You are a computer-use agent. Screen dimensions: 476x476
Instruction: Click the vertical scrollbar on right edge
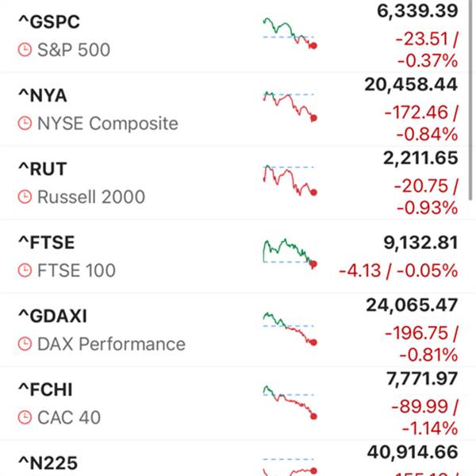tap(470, 100)
